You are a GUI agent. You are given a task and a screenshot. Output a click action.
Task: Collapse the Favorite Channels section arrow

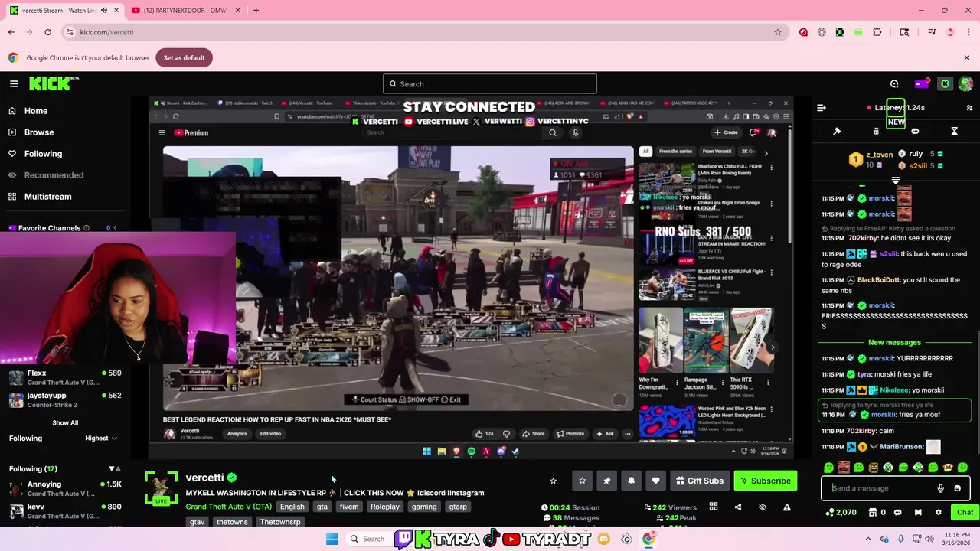tap(115, 228)
